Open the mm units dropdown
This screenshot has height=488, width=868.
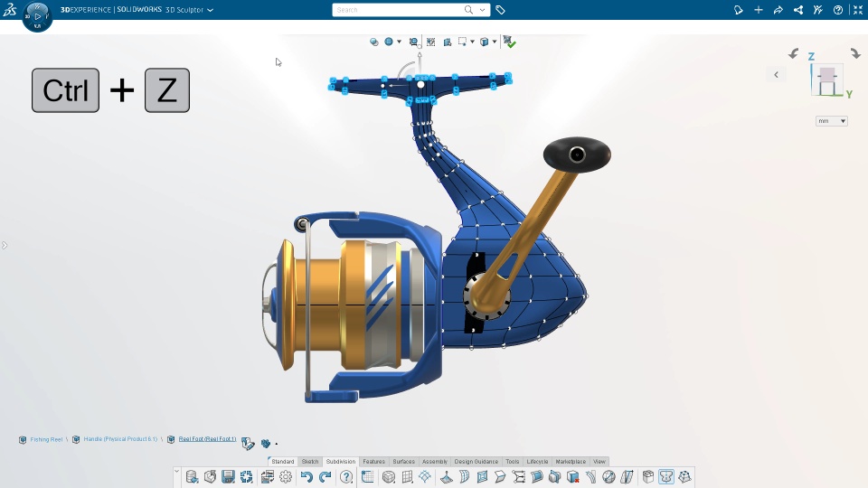(x=832, y=121)
